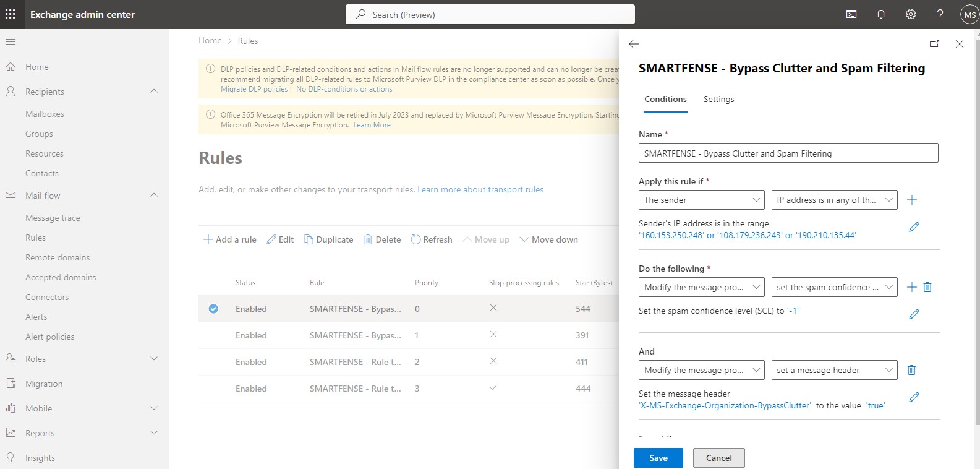Add another action with the plus icon
The height and width of the screenshot is (469, 980).
pos(911,287)
